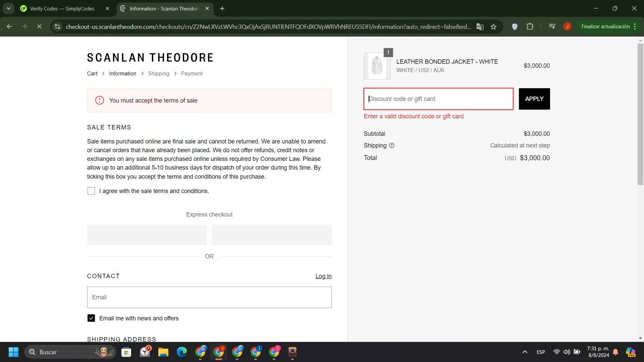The width and height of the screenshot is (644, 362).
Task: Show hidden system tray icons
Action: click(x=525, y=352)
